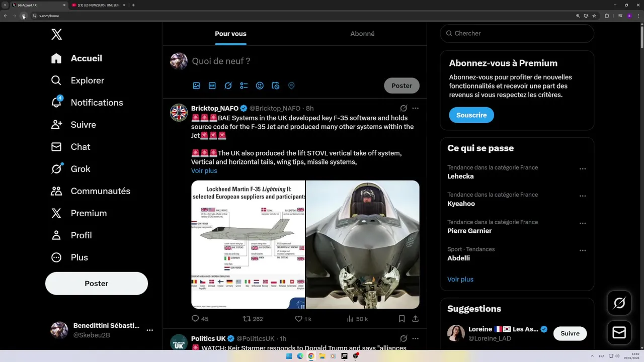
Task: Open Bricktop_NAFO avatar
Action: point(179,113)
